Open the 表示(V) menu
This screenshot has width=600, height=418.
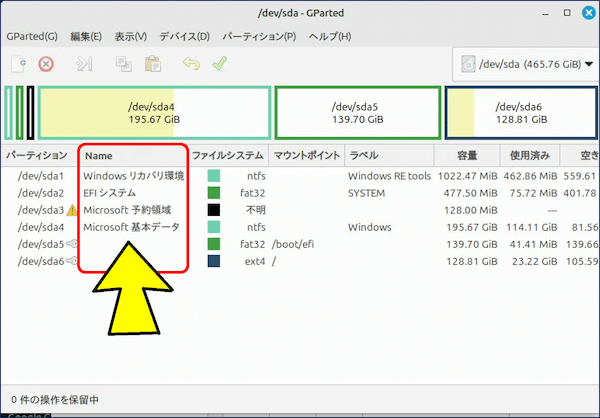130,37
